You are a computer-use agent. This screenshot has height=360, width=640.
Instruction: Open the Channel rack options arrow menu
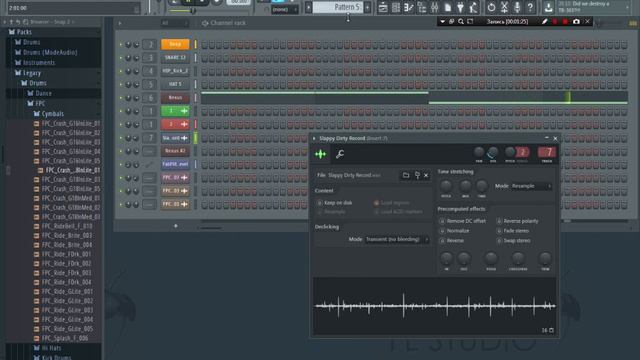point(120,23)
